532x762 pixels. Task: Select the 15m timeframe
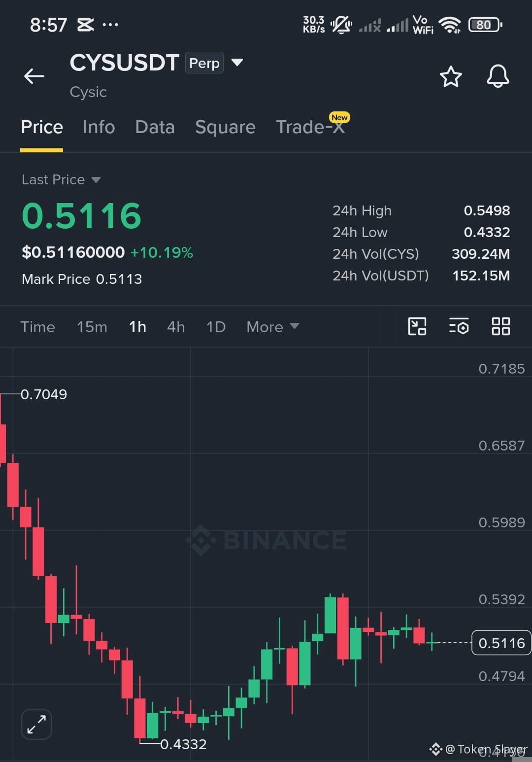[x=92, y=327]
